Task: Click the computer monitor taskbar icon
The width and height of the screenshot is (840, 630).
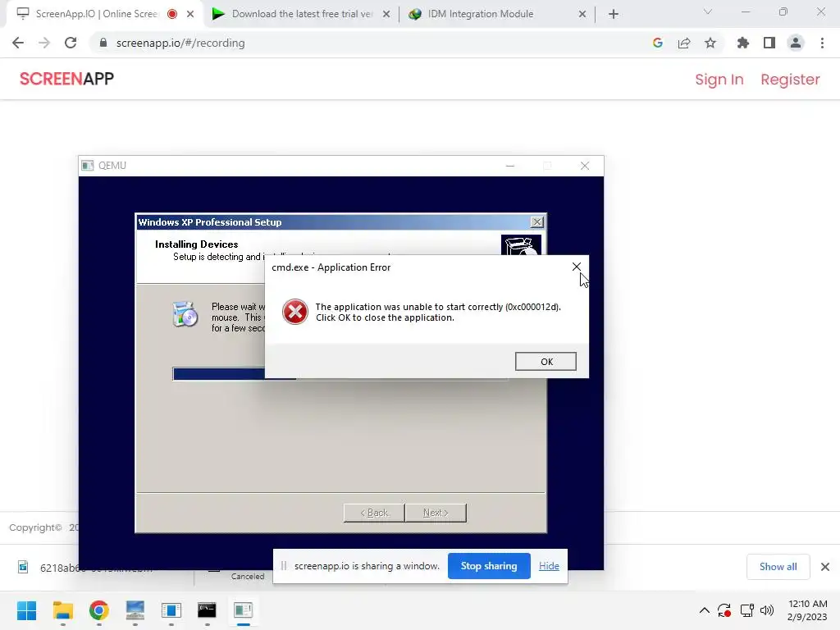Action: point(135,610)
